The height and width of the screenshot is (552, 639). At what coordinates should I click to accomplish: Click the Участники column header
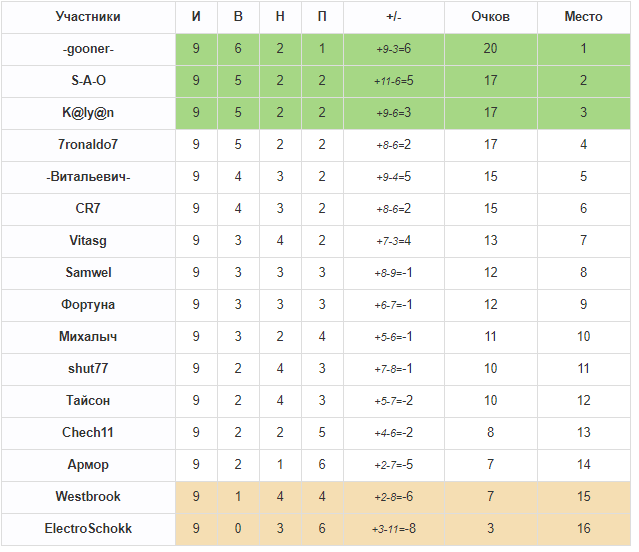pos(88,16)
